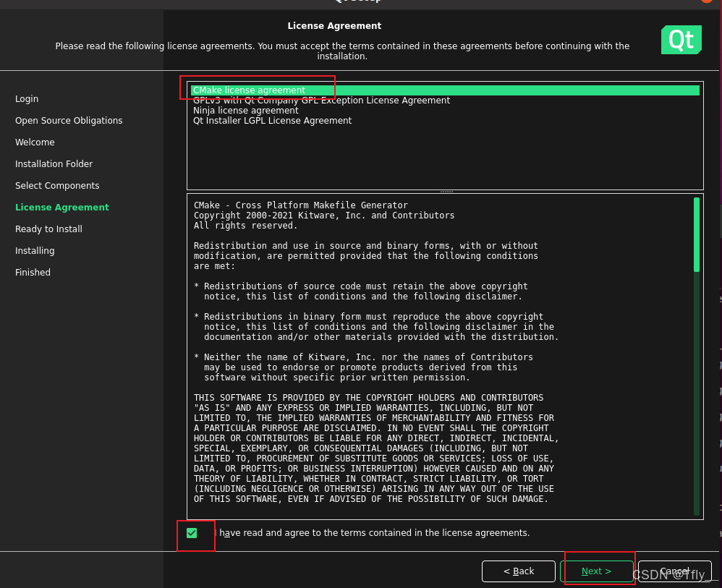The height and width of the screenshot is (588, 722).
Task: Open the Open Source Obligations step
Action: pyautogui.click(x=69, y=121)
